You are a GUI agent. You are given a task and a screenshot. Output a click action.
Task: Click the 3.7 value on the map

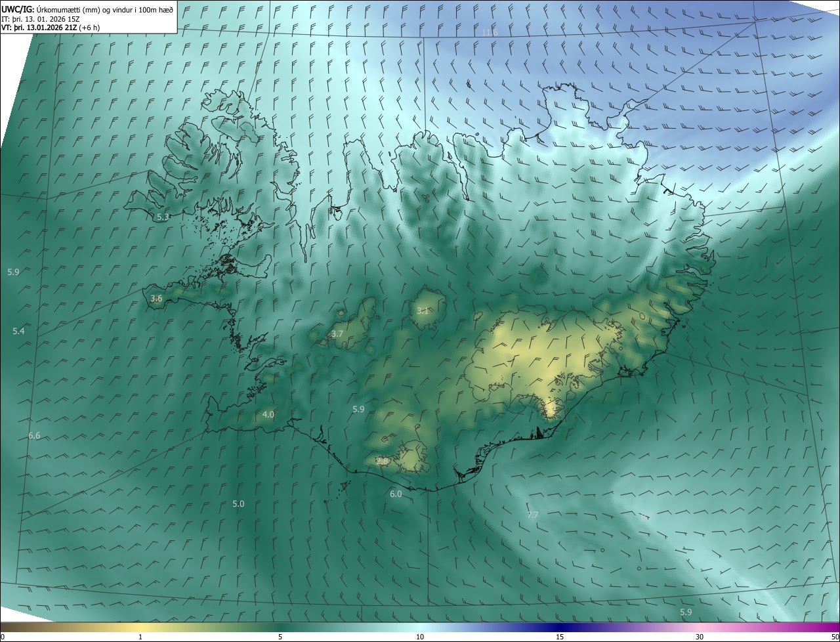coord(337,334)
